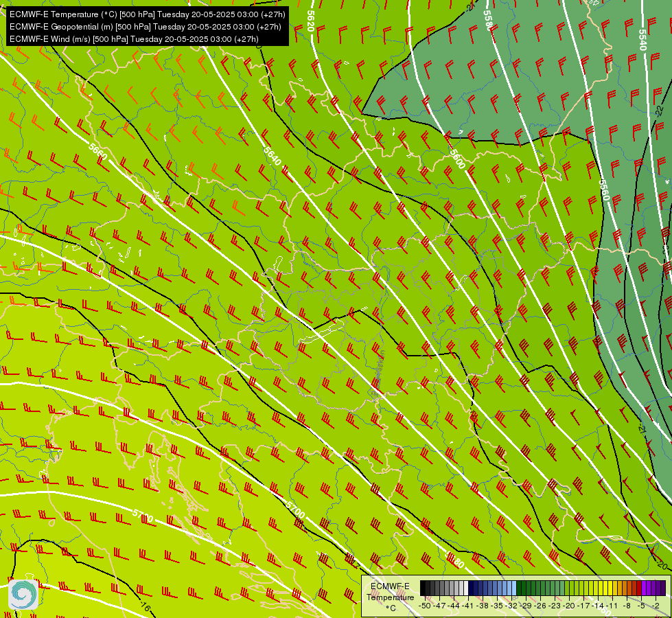Click the legend title ECMWF-E Temperature
The width and height of the screenshot is (672, 618).
[x=390, y=591]
